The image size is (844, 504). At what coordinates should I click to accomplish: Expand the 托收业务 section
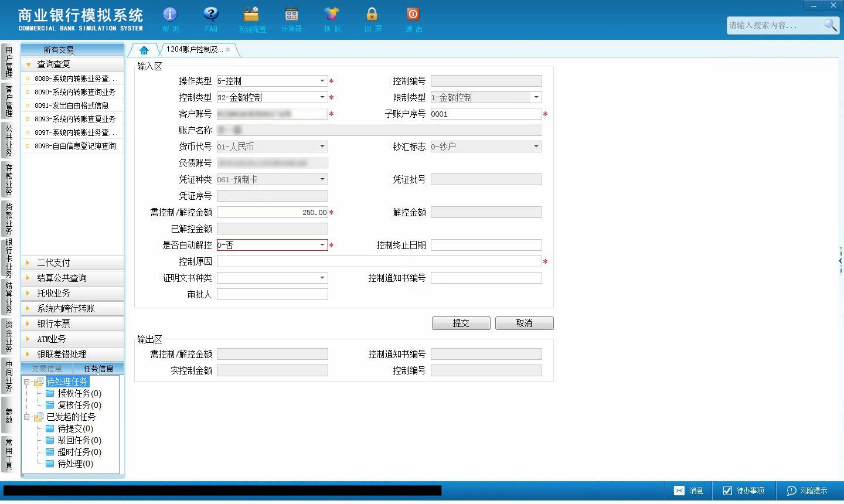coord(73,293)
